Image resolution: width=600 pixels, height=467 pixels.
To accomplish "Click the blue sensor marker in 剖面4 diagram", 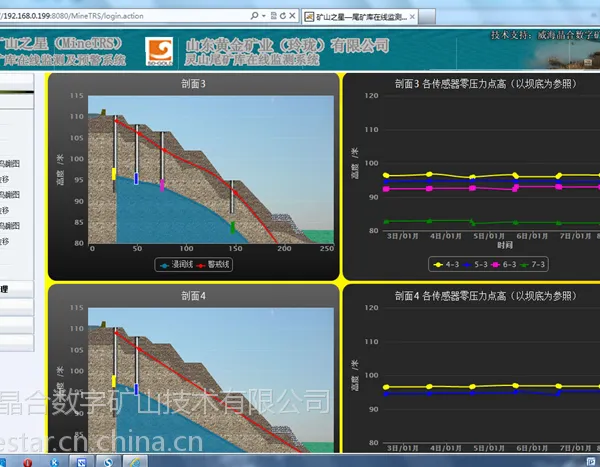I will click(x=136, y=389).
